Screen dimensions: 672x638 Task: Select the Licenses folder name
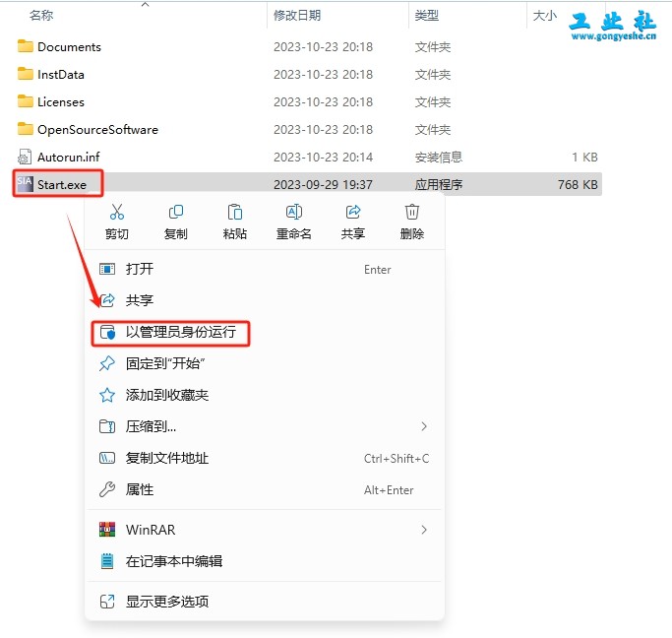[x=60, y=102]
